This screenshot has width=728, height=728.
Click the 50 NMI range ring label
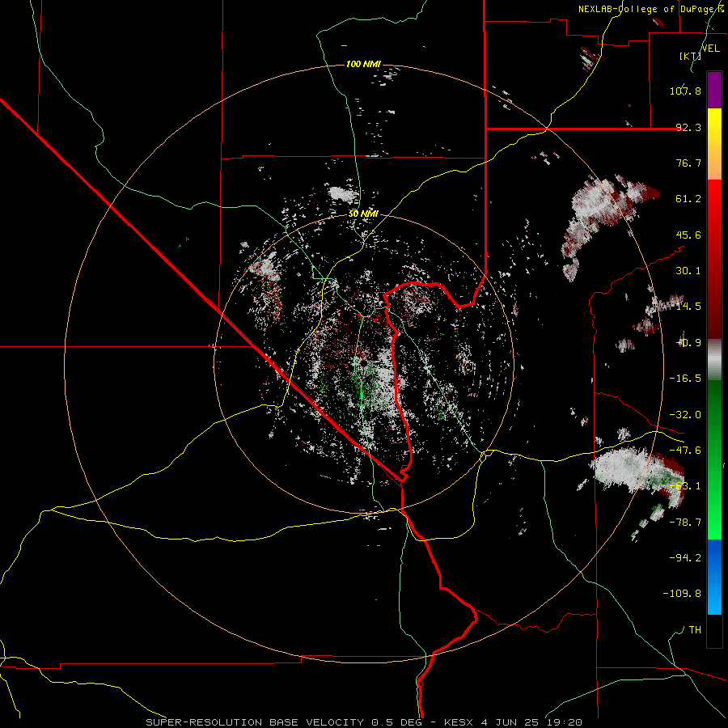pyautogui.click(x=363, y=214)
